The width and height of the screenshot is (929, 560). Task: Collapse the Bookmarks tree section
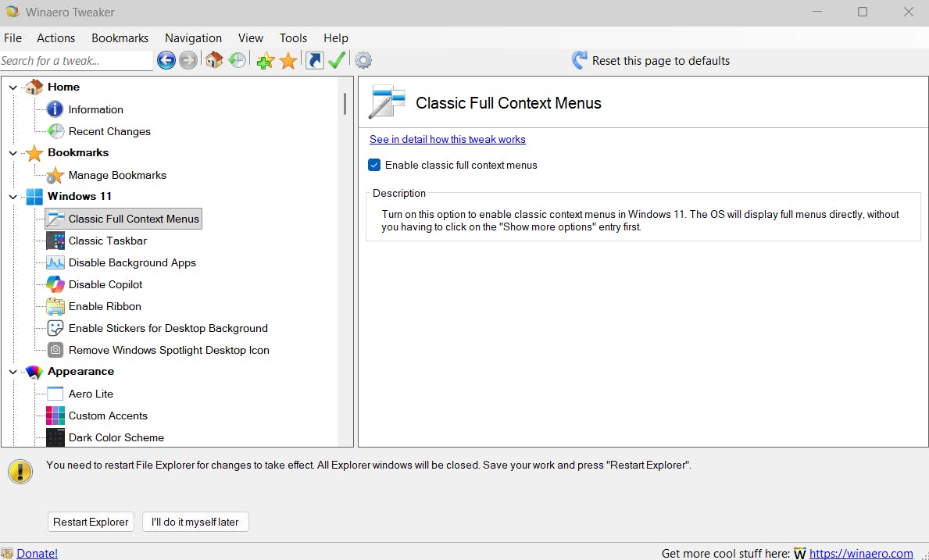click(x=13, y=153)
